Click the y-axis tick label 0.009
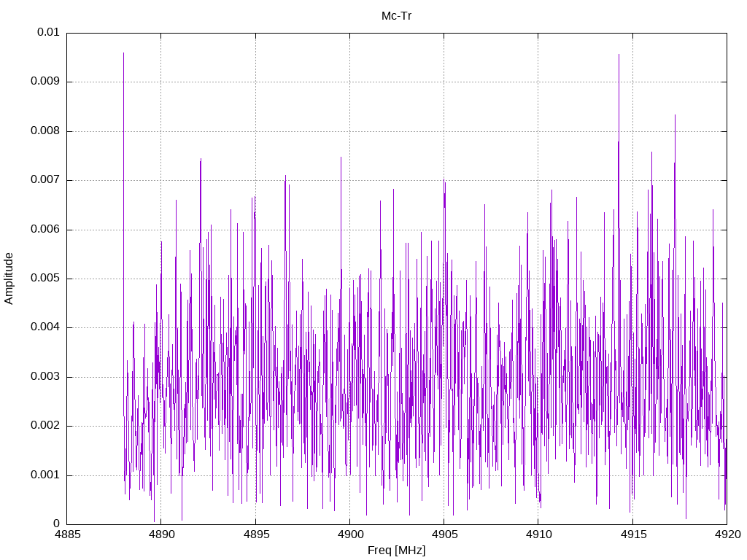 45,82
